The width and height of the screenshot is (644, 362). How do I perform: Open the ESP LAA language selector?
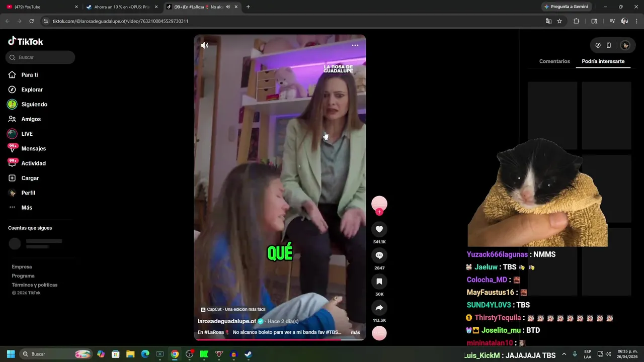(588, 354)
